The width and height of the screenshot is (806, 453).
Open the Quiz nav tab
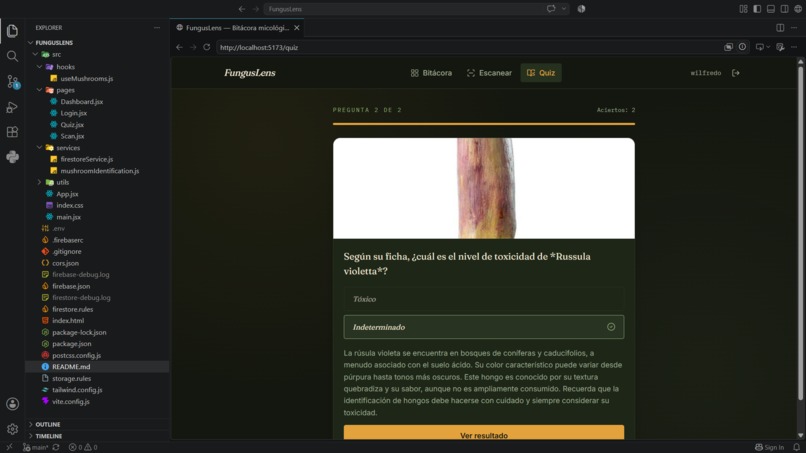(x=541, y=73)
